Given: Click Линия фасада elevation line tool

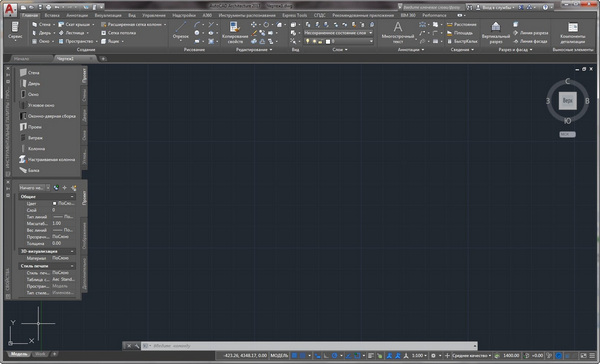Looking at the screenshot, I should pyautogui.click(x=530, y=41).
